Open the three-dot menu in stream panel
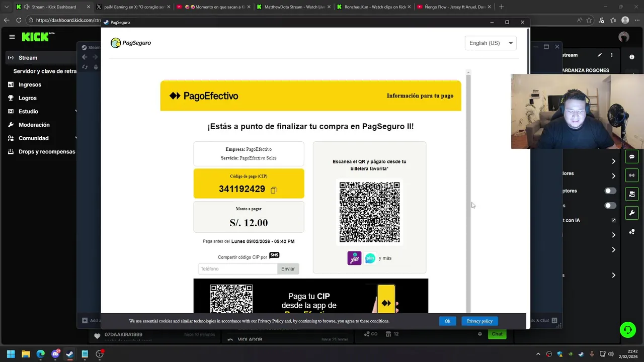644x362 pixels. 612,55
